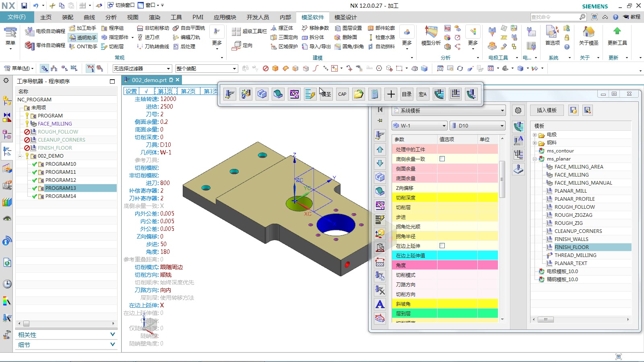Click 透明助手 in the ribbon
The height and width of the screenshot is (362, 644).
click(x=83, y=38)
